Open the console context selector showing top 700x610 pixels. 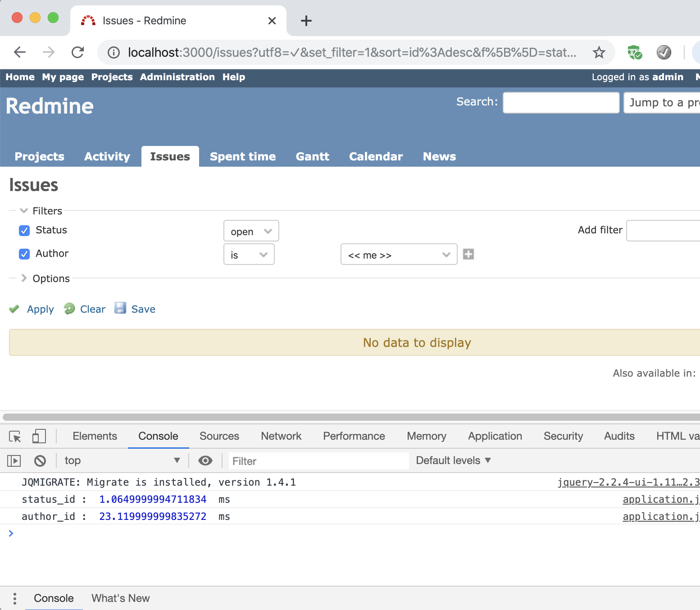[x=122, y=460]
